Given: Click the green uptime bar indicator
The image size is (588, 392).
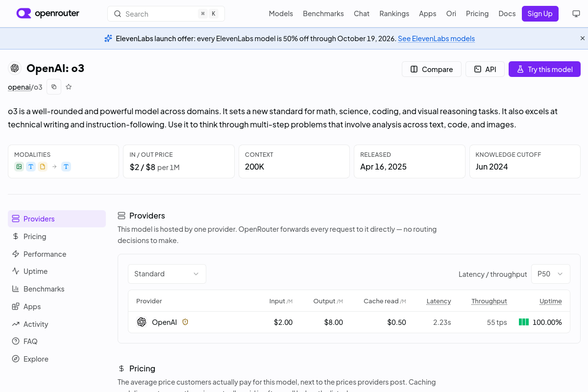Looking at the screenshot, I should [524, 322].
